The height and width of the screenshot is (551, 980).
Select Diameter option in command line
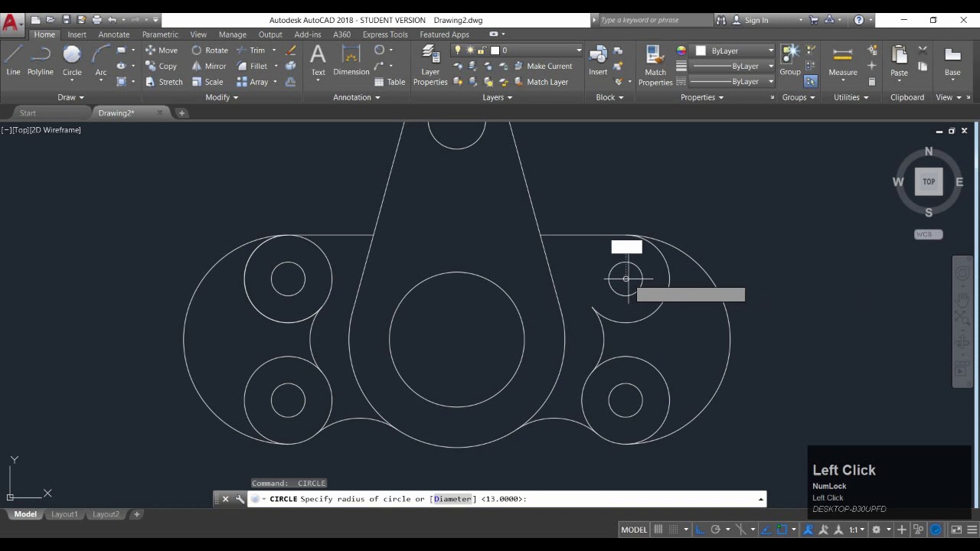tap(452, 499)
